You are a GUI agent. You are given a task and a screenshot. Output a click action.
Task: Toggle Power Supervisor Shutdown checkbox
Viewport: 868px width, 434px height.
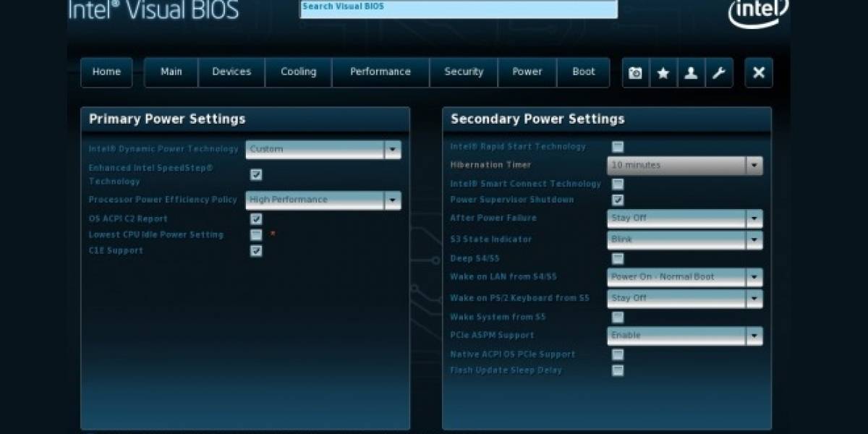tap(618, 200)
